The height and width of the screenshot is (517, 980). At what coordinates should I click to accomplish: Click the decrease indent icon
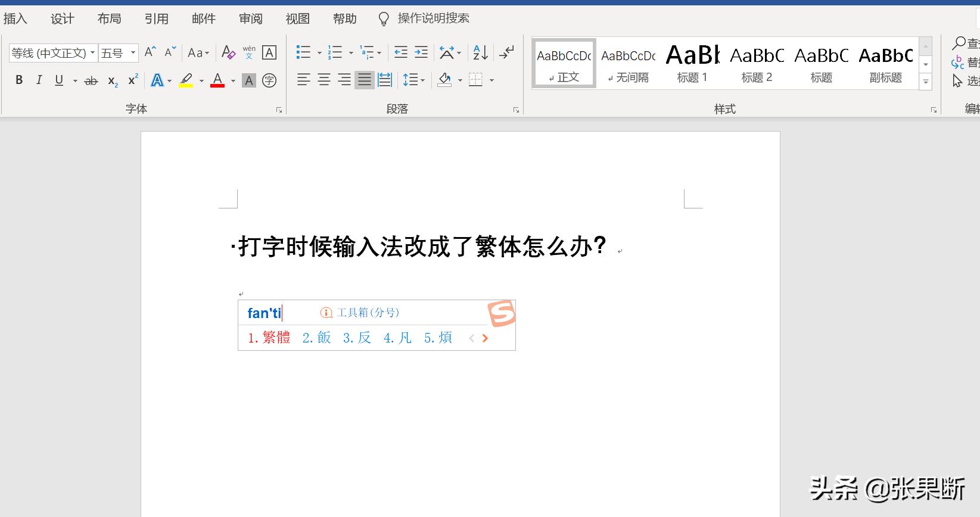tap(401, 52)
